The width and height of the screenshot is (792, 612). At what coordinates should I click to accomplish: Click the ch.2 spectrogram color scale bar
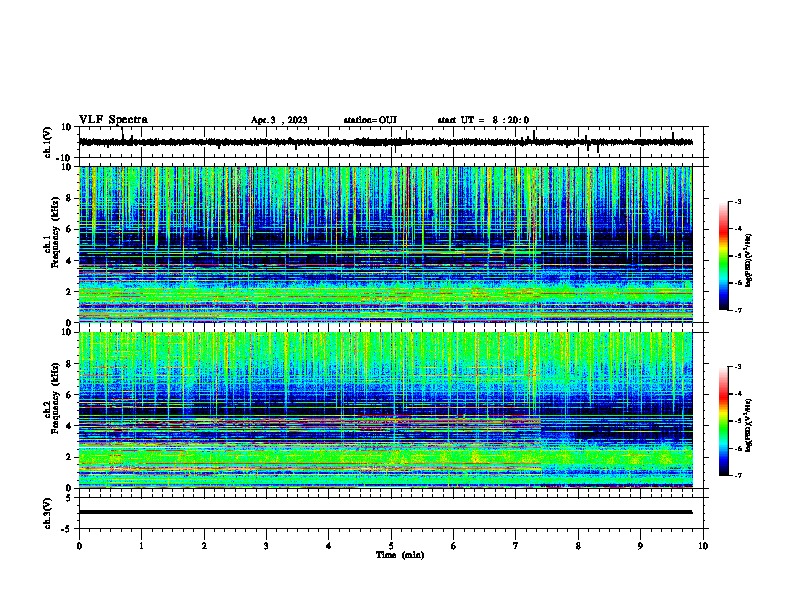coord(723,421)
